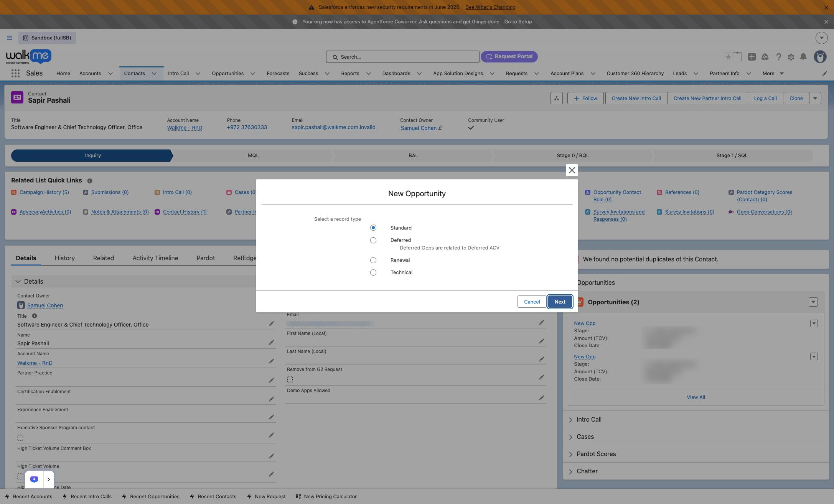Open the Trailhead guidance icon
Image resolution: width=834 pixels, height=504 pixels.
coord(765,57)
